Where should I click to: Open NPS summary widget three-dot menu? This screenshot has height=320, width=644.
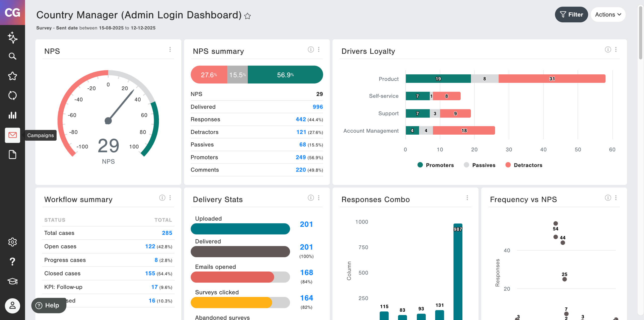click(319, 49)
